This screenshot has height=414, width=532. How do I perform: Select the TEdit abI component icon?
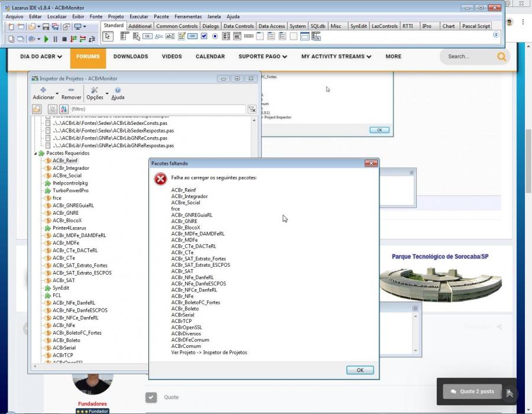click(170, 36)
